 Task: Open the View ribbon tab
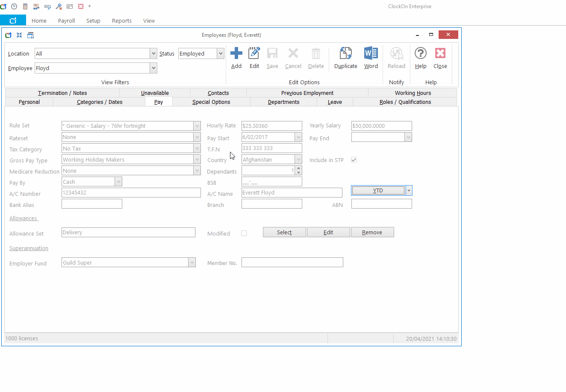[149, 21]
